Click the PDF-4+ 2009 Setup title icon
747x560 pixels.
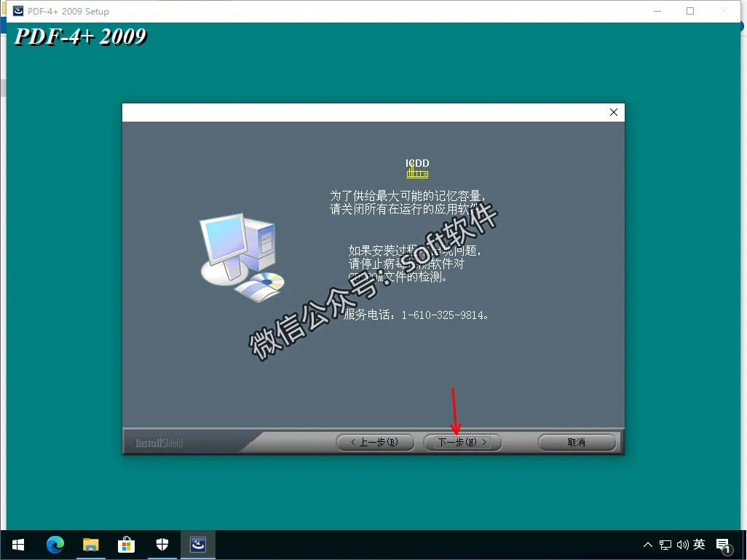tap(18, 11)
